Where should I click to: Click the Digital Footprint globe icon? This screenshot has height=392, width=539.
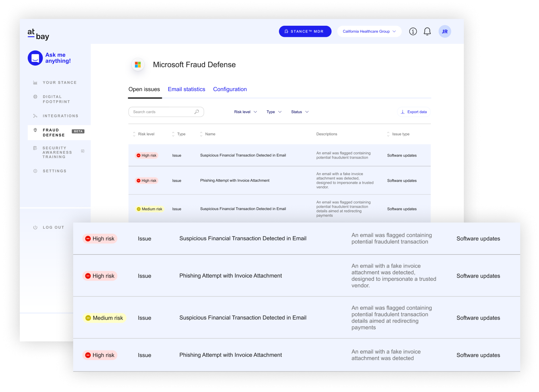[35, 97]
